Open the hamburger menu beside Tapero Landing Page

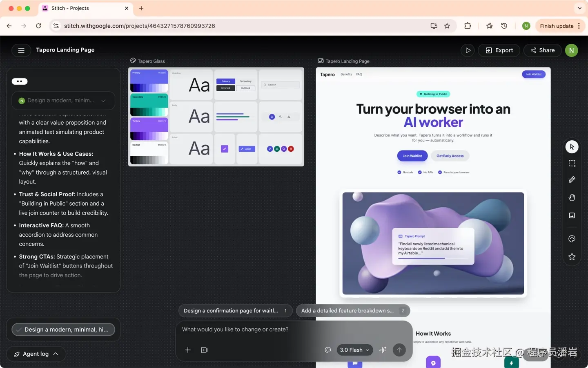[21, 50]
